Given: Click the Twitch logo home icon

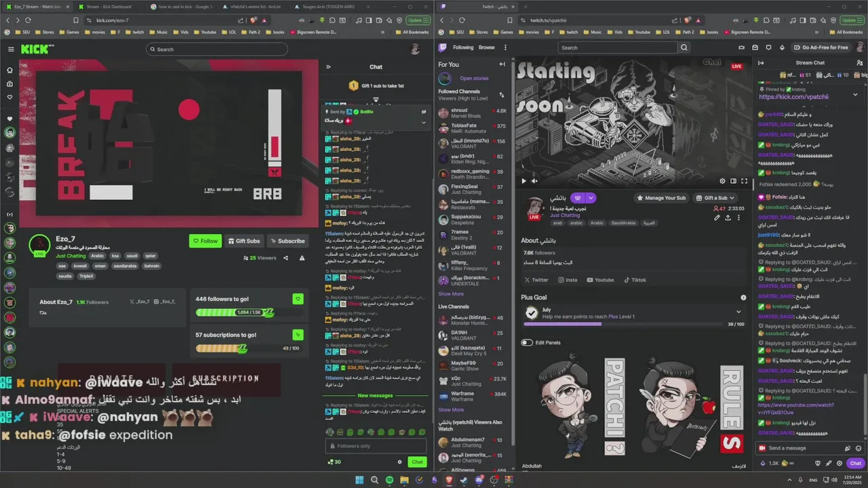Looking at the screenshot, I should click(x=442, y=47).
